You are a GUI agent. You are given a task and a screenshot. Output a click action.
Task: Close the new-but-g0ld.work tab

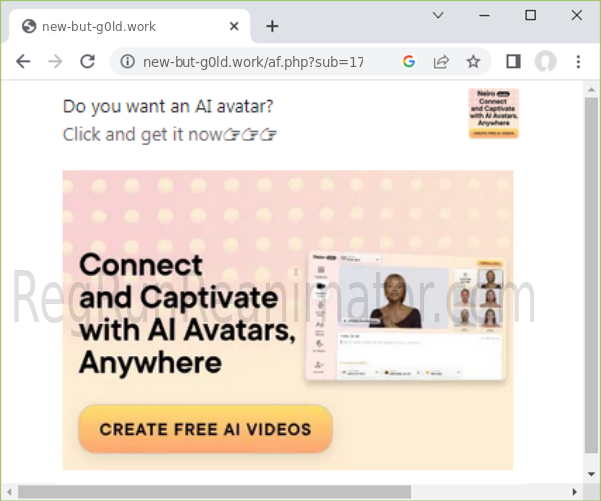click(234, 26)
